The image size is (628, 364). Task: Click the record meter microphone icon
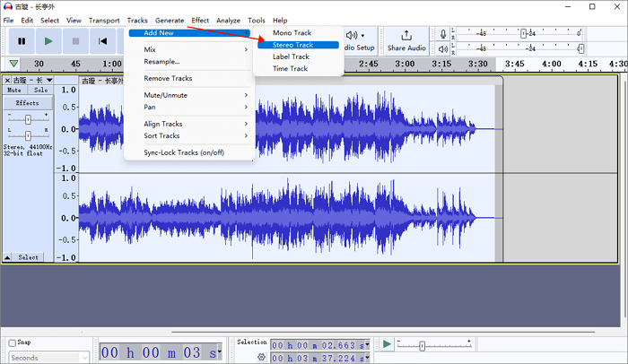click(x=443, y=34)
